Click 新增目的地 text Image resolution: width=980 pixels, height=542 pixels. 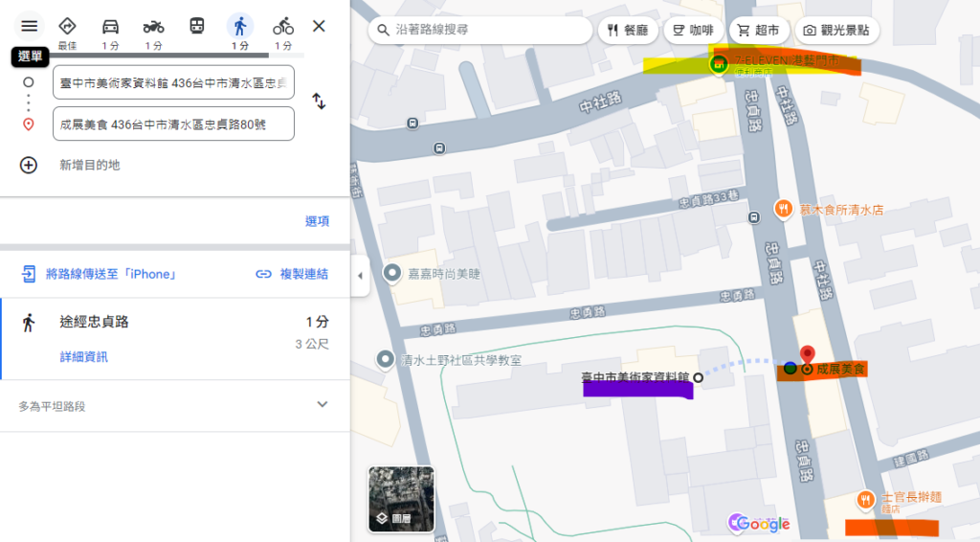coord(89,165)
